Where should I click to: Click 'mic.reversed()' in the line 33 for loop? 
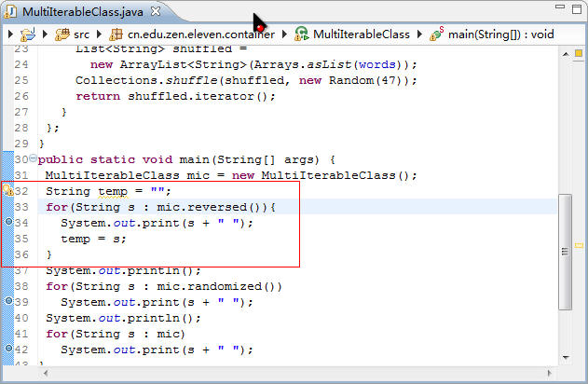pos(212,207)
